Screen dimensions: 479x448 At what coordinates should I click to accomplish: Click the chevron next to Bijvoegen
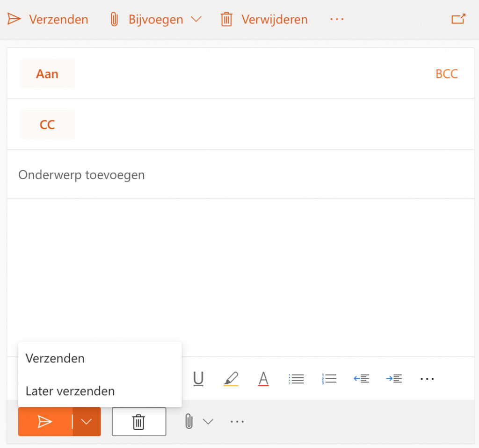tap(196, 19)
